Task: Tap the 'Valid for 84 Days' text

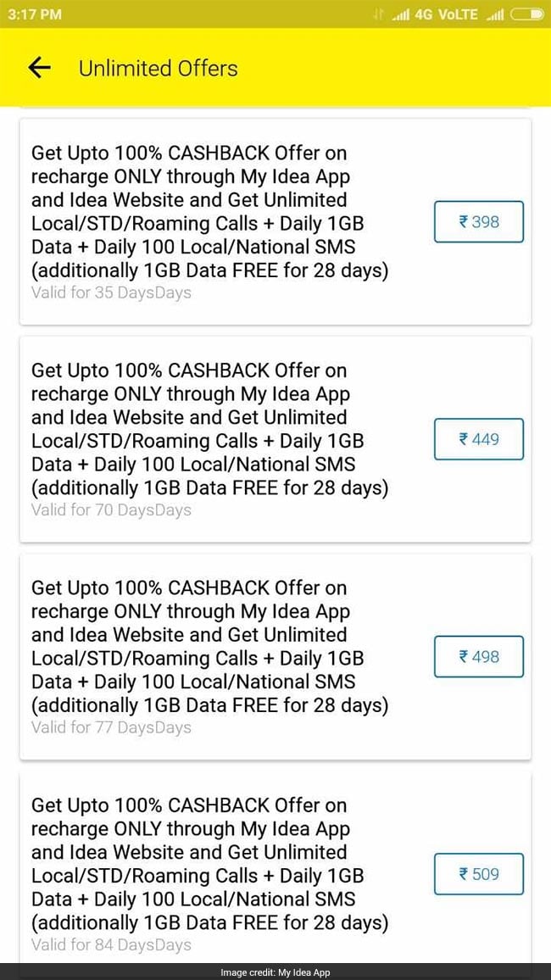Action: tap(111, 944)
